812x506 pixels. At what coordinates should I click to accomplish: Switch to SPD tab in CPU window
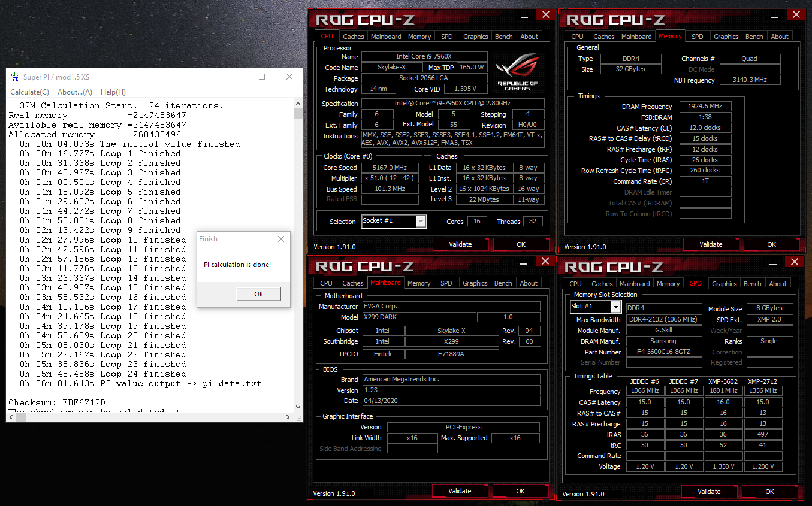pyautogui.click(x=447, y=37)
